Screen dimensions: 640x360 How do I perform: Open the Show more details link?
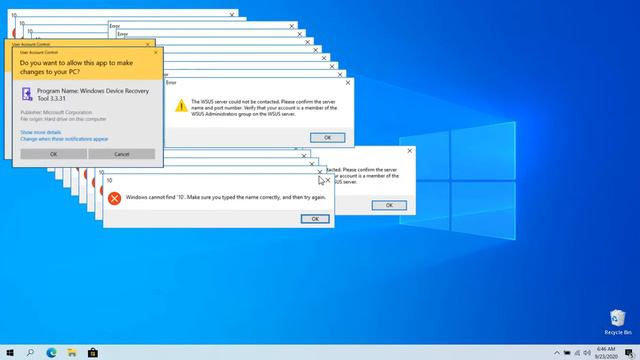40,132
